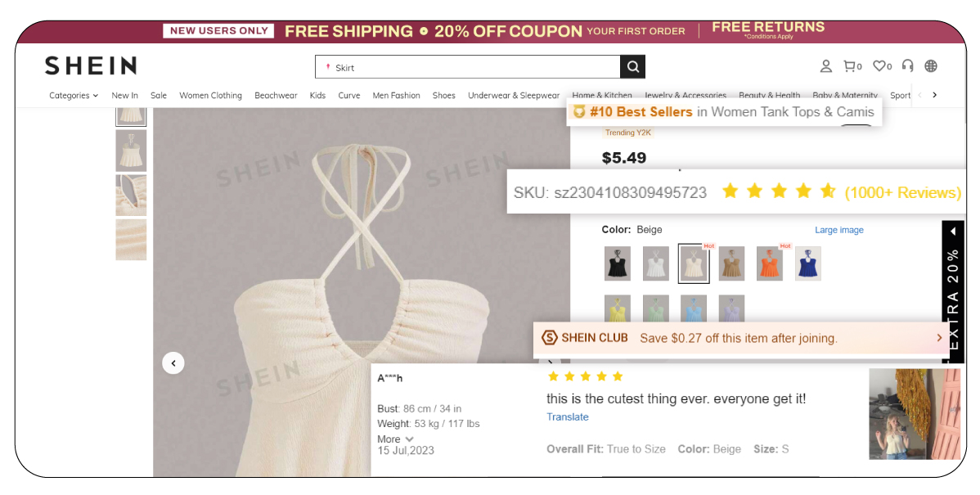Open the shopping cart
The image size is (980, 495).
point(852,66)
